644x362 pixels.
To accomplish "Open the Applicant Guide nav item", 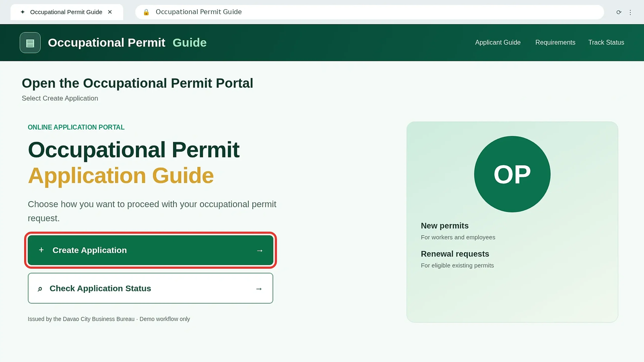I will [498, 42].
